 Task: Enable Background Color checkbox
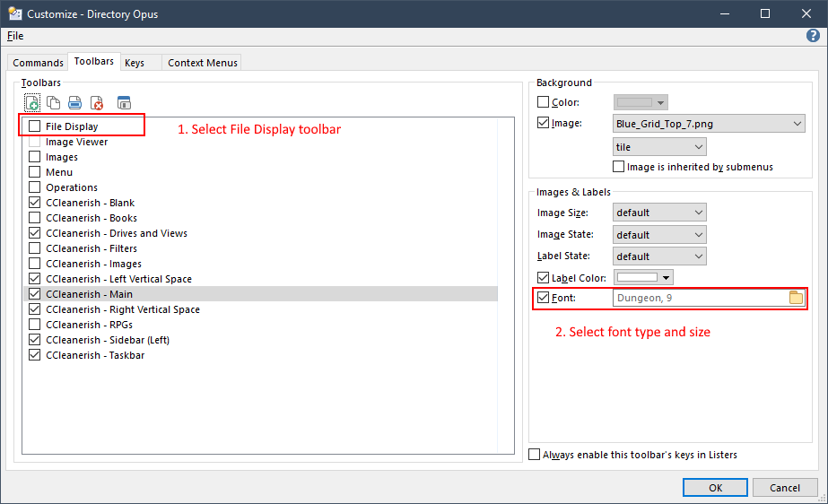click(x=543, y=102)
